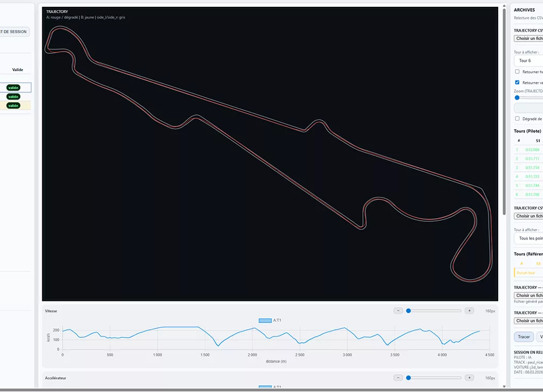Click the third valide badge in highlighted row
This screenshot has height=392, width=543.
click(13, 105)
